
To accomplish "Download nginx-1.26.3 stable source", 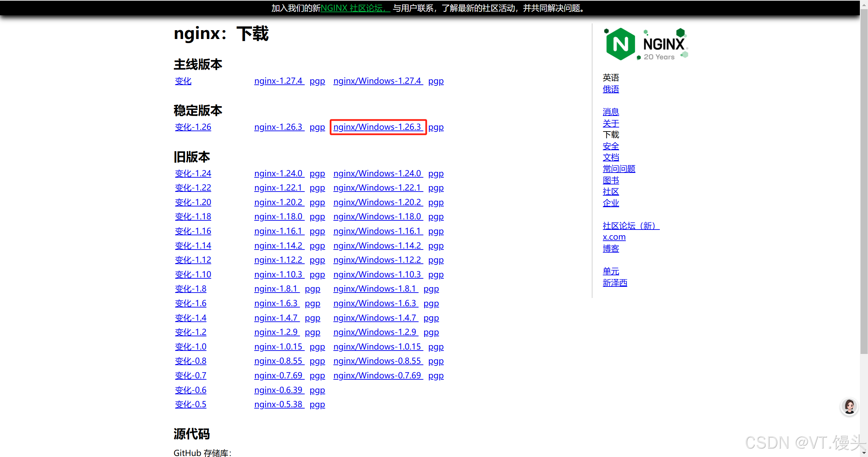I will click(279, 127).
